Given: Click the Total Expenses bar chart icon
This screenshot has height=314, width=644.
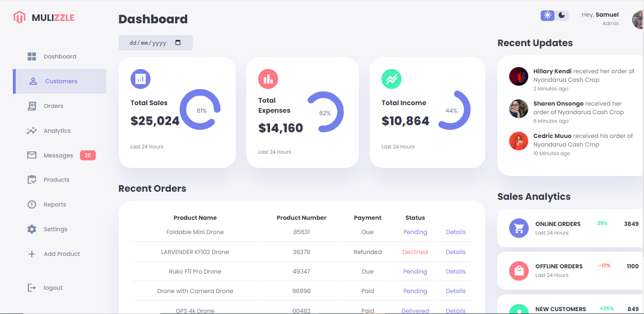Looking at the screenshot, I should point(268,78).
